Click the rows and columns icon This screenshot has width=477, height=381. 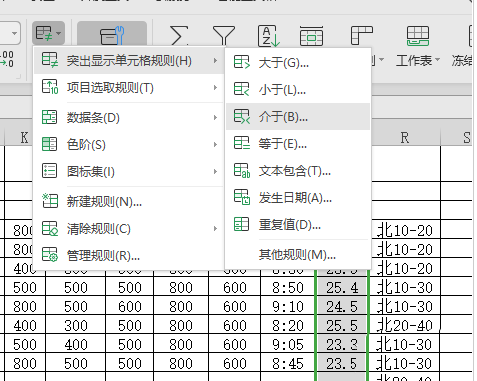(x=361, y=35)
